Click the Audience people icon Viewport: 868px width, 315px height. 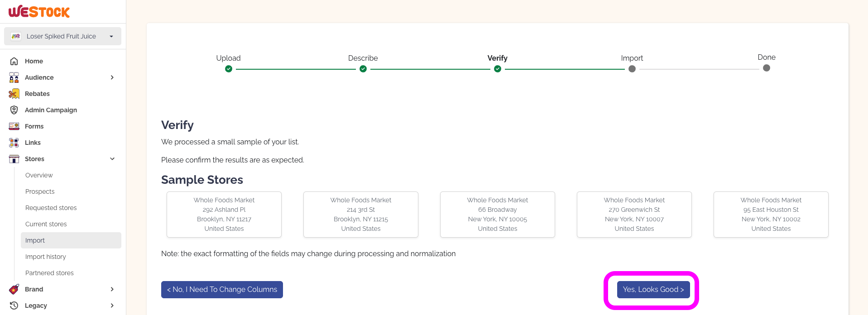point(14,77)
